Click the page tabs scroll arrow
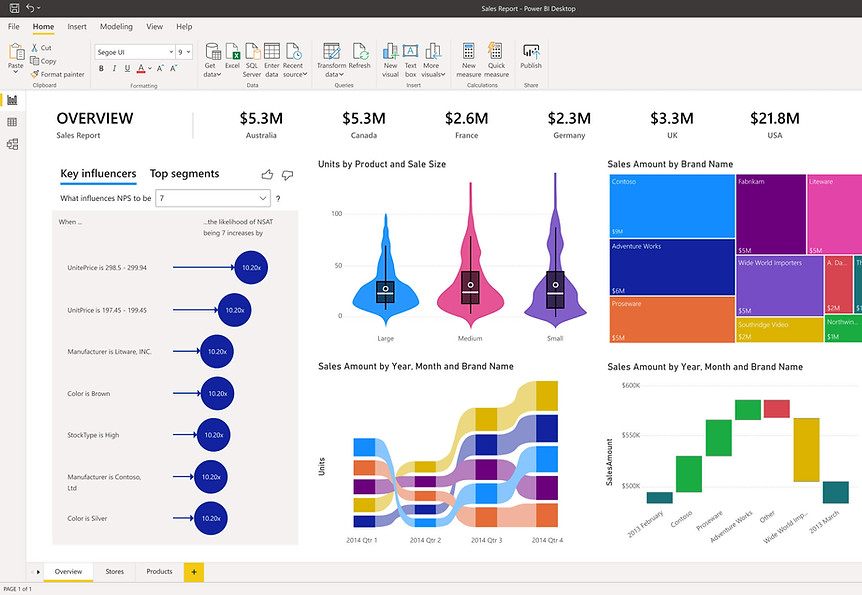The height and width of the screenshot is (595, 862). pyautogui.click(x=38, y=572)
